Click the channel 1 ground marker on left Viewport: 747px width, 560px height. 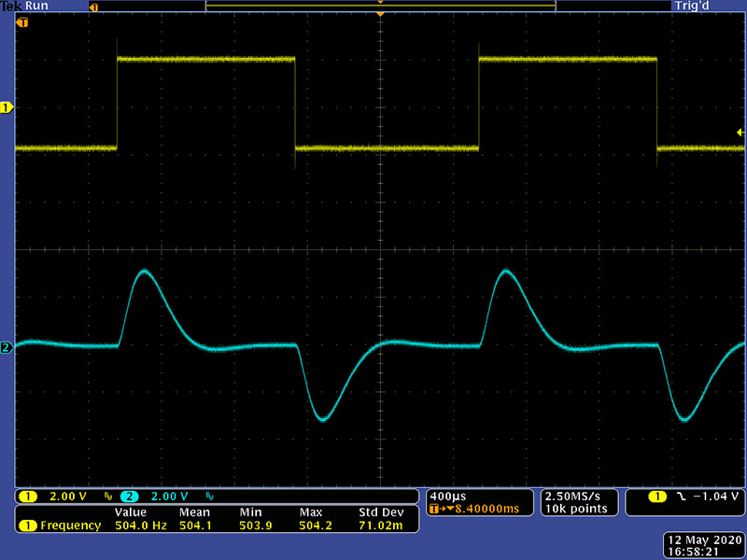(7, 108)
